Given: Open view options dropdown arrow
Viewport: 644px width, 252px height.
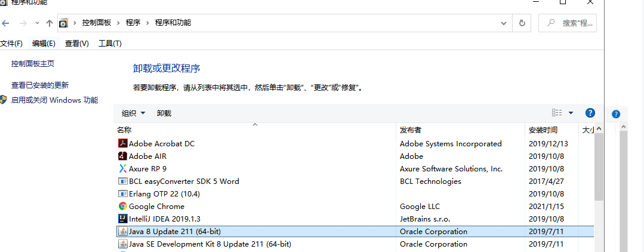Looking at the screenshot, I should point(571,113).
